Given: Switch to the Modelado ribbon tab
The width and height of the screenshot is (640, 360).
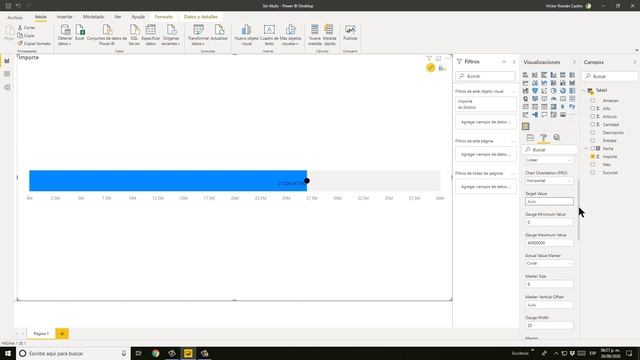Looking at the screenshot, I should [93, 17].
